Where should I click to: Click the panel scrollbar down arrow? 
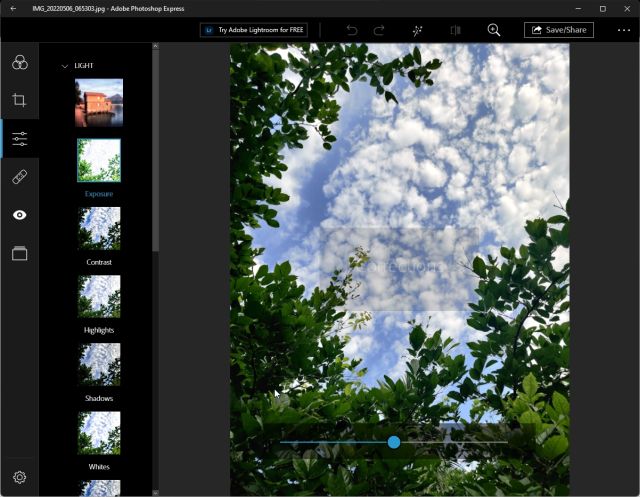pyautogui.click(x=156, y=493)
